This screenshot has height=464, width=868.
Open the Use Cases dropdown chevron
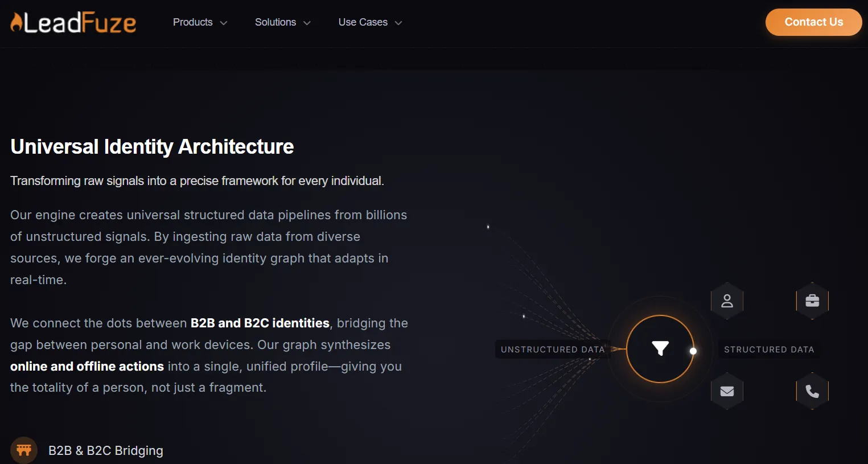pos(399,23)
